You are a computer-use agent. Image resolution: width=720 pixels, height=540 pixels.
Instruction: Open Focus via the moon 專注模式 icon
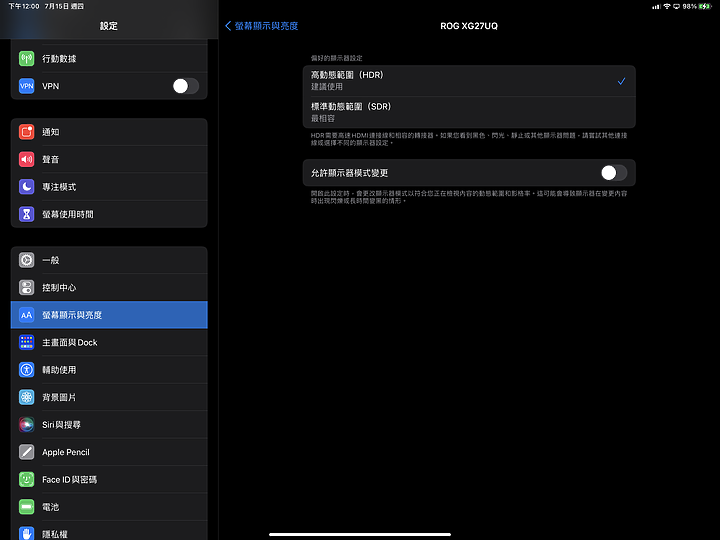click(x=27, y=187)
